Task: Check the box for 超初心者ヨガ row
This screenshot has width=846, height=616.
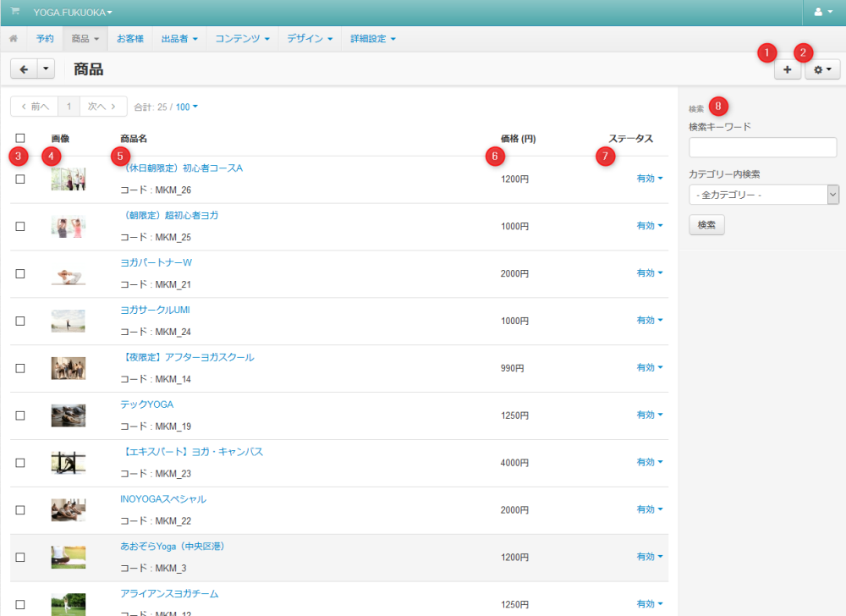Action: (20, 227)
